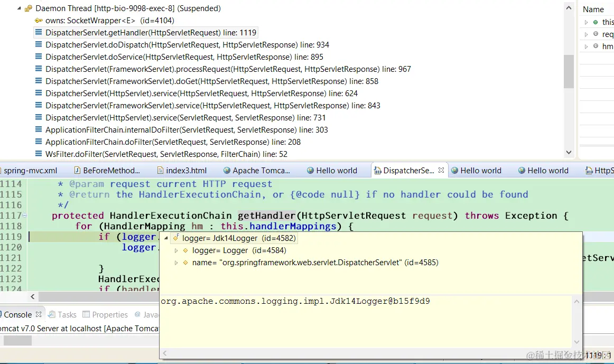Click the getHandler method name in code
614x364 pixels.
tap(266, 216)
